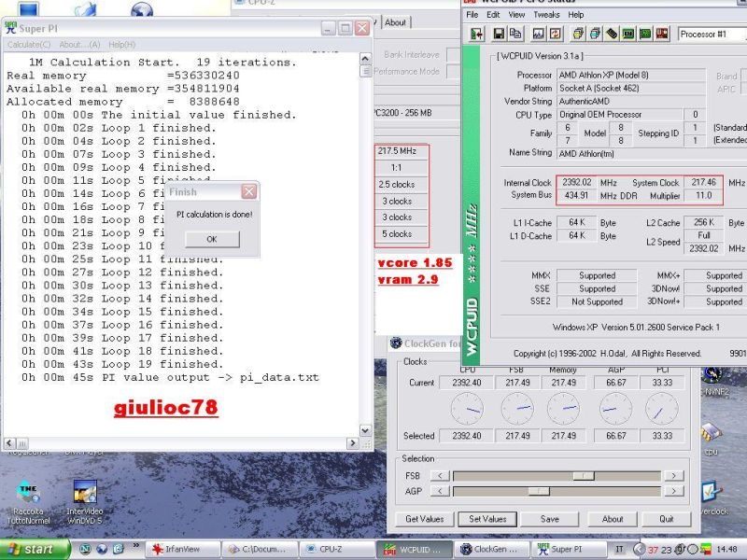Expand quick launch chevron on taskbar
747x560 pixels.
[135, 545]
